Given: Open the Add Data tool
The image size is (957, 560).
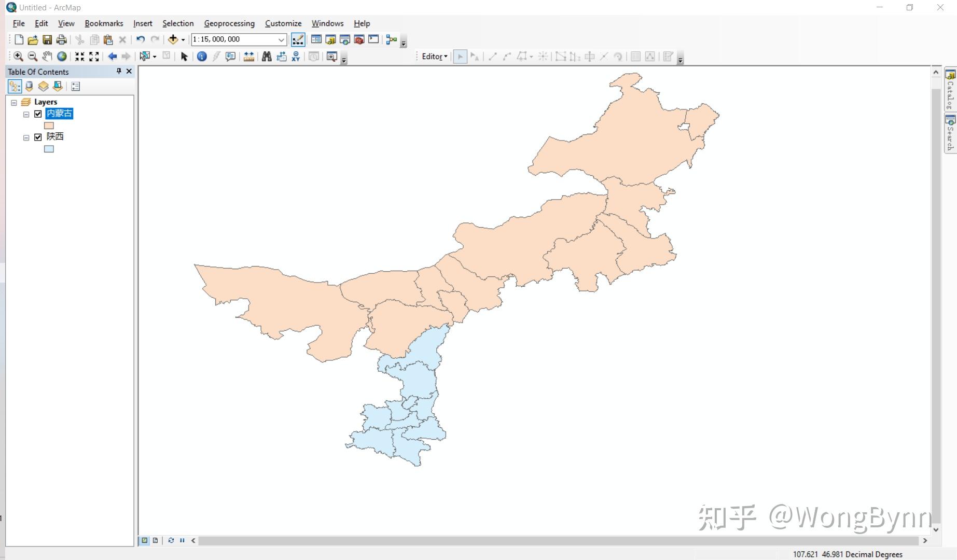Looking at the screenshot, I should point(172,39).
